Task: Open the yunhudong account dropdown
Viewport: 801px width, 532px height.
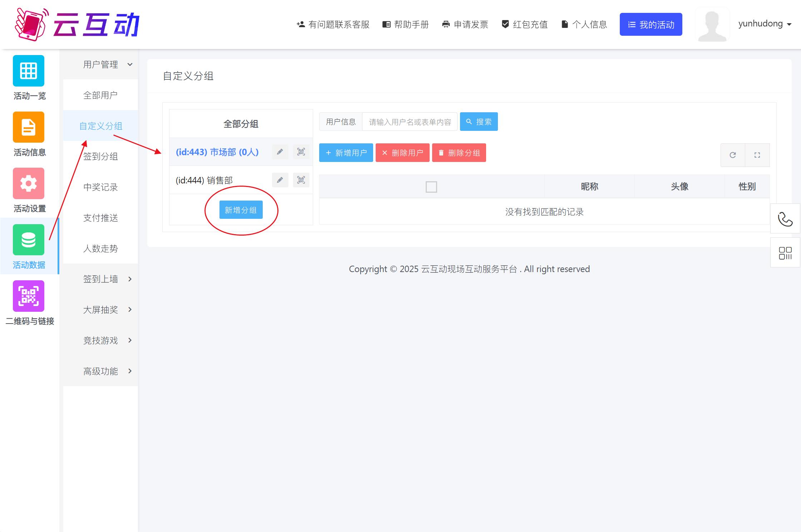Action: [765, 24]
